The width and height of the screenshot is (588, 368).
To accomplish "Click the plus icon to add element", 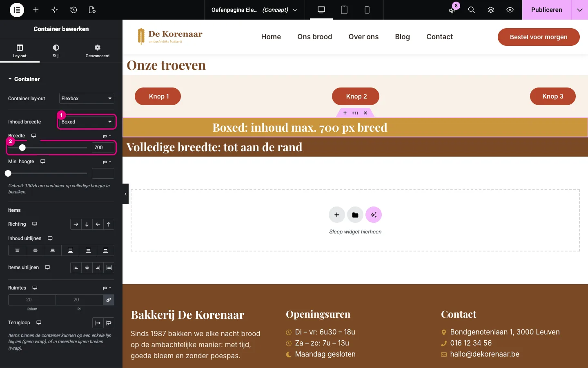I will (x=36, y=10).
